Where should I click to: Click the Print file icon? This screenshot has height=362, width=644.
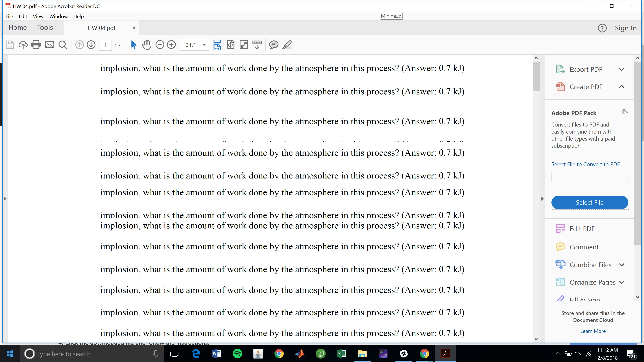(36, 45)
